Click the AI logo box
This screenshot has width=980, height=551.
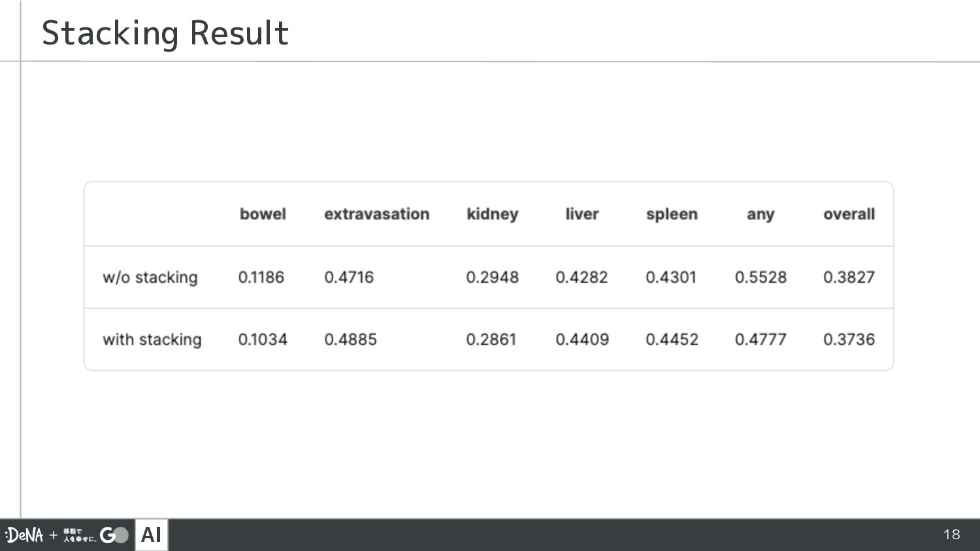coord(152,535)
